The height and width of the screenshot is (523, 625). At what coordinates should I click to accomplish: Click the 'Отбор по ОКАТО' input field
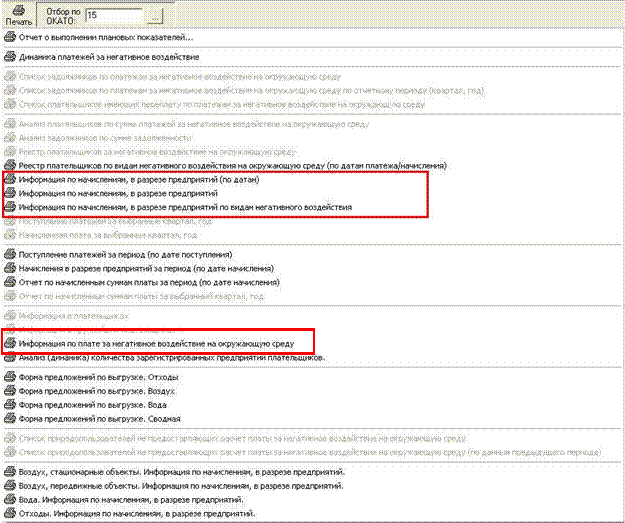click(x=113, y=16)
